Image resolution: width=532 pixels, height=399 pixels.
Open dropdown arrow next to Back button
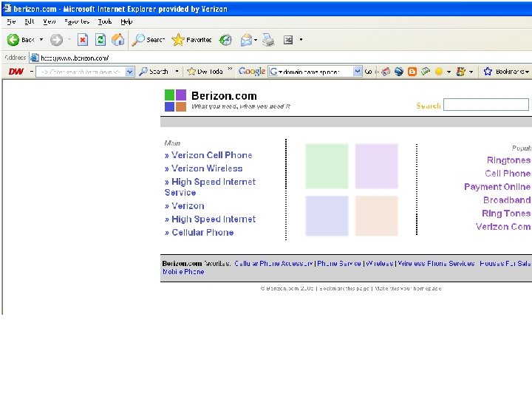click(x=41, y=40)
